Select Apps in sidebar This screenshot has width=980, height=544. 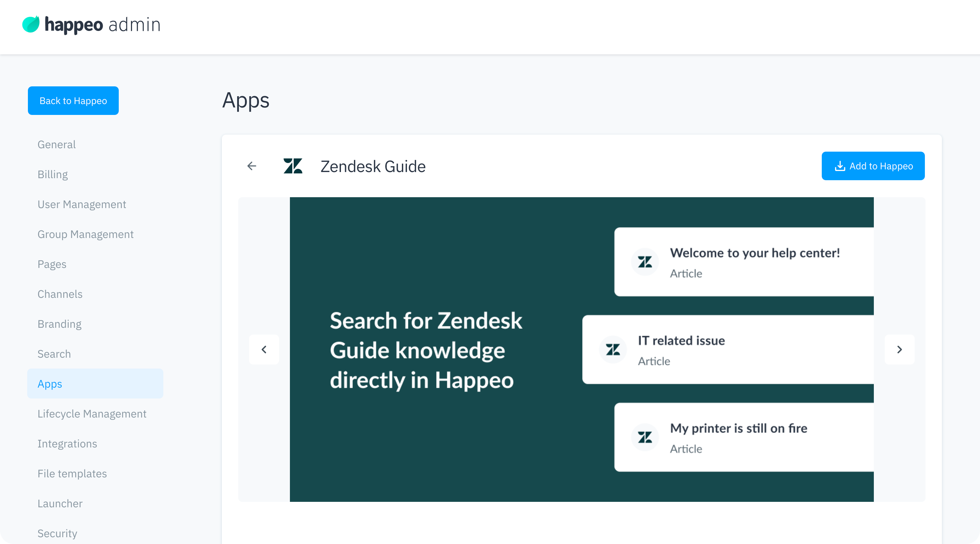coord(95,384)
